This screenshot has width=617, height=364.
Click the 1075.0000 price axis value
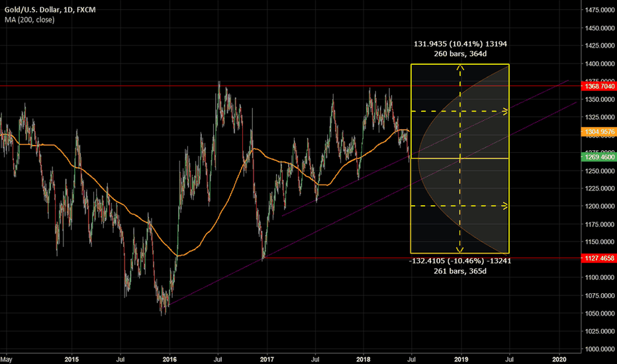pyautogui.click(x=600, y=296)
